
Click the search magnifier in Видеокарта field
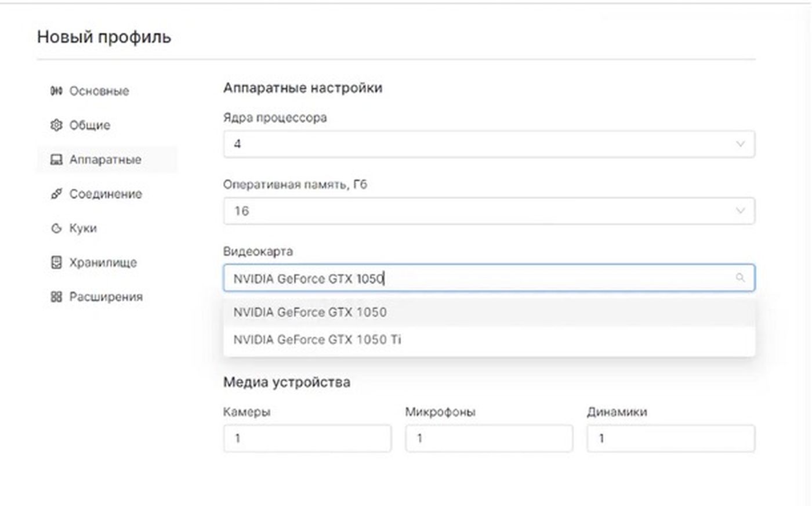click(x=740, y=278)
